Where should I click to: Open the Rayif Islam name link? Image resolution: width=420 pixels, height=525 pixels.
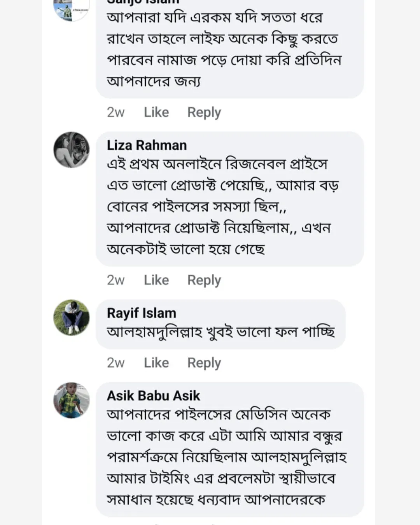coord(142,313)
